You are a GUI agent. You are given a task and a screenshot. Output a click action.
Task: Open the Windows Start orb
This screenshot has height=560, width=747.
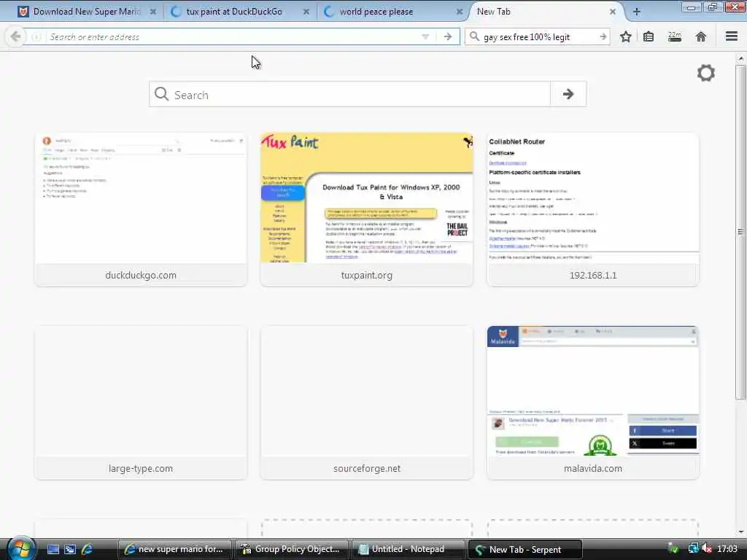[20, 548]
